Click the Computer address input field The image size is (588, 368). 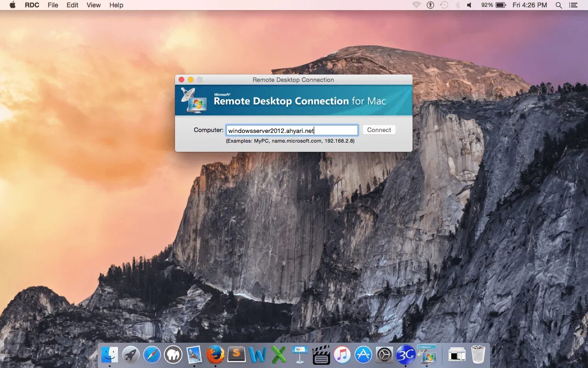tap(292, 131)
